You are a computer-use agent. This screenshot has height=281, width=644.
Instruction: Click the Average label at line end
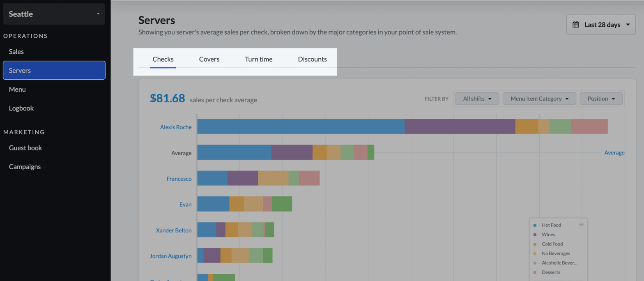click(x=614, y=153)
